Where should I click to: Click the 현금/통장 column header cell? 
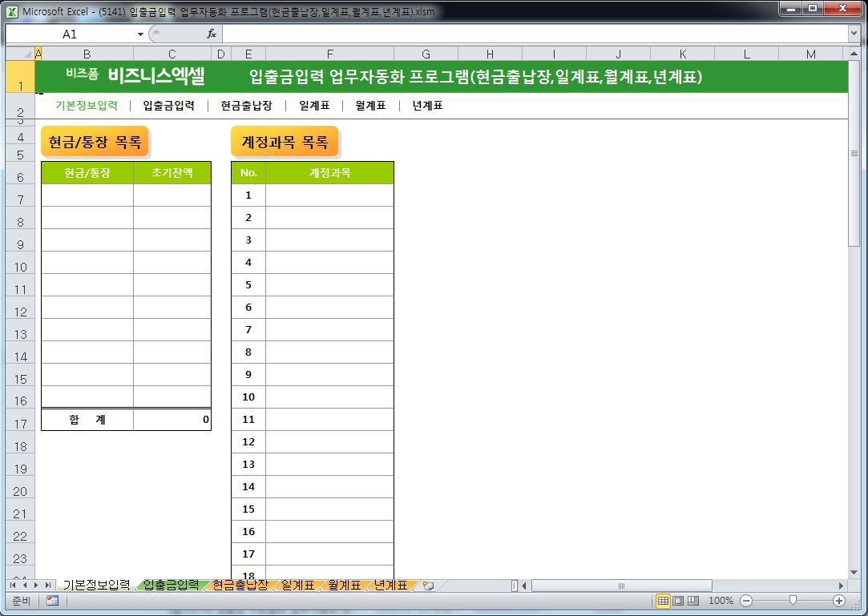87,173
